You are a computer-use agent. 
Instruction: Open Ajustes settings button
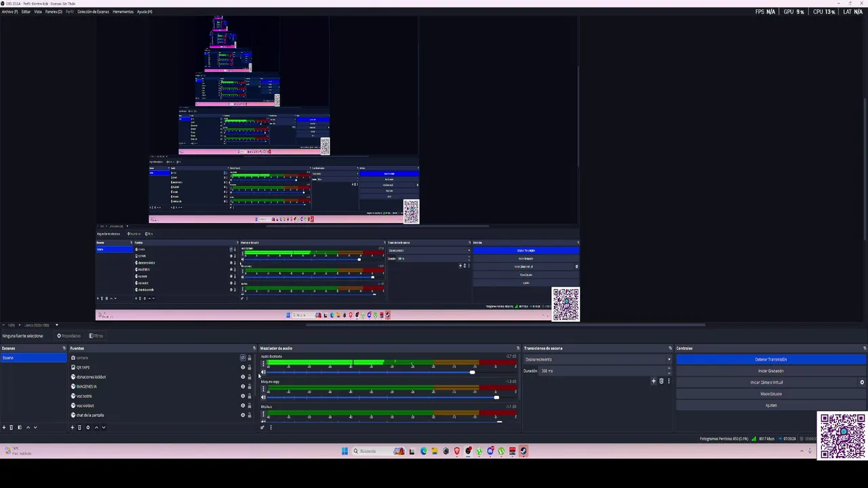(771, 405)
